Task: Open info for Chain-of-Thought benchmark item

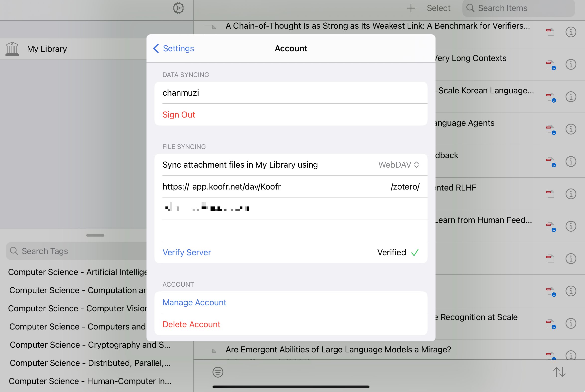Action: [571, 32]
